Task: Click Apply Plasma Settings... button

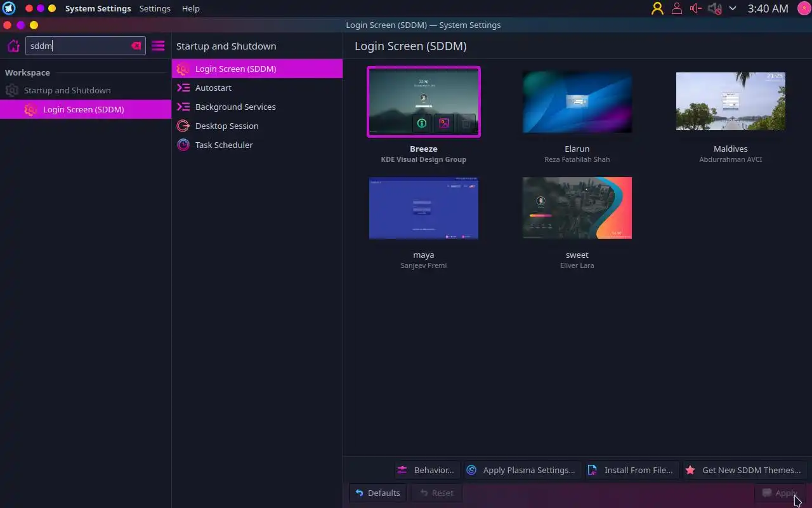Action: point(522,470)
